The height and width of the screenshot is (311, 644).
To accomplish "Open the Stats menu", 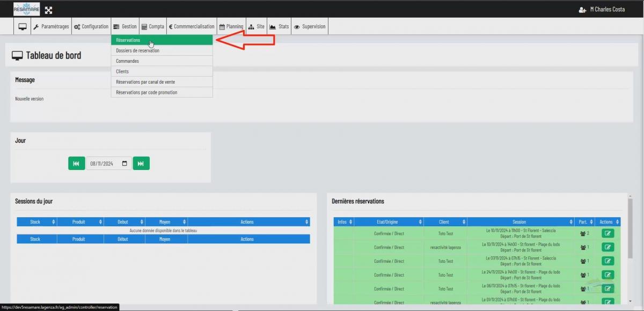I will [279, 26].
